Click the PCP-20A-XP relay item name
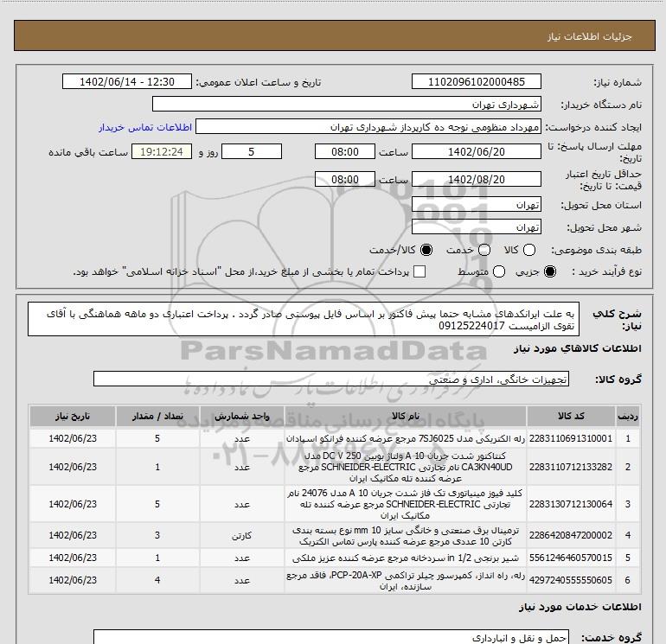This screenshot has height=644, width=666. point(405,581)
